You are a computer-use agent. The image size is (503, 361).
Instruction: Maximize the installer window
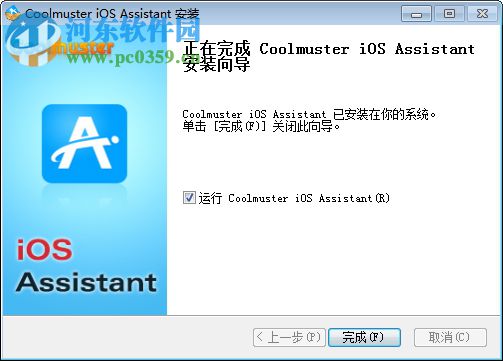pyautogui.click(x=449, y=14)
